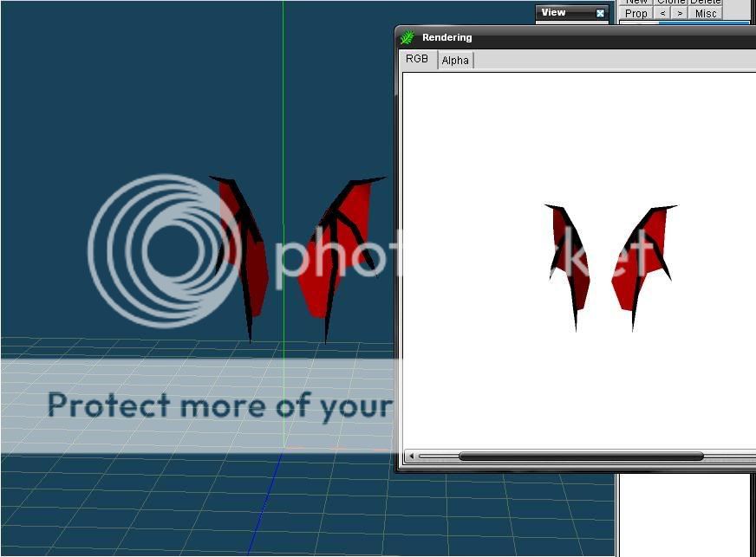Viewport: 756px width, 557px height.
Task: Switch to the RGB tab
Action: (x=417, y=60)
